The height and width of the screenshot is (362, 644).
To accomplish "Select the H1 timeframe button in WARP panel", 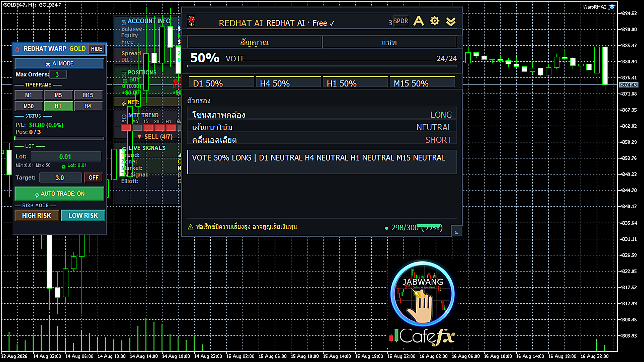I will coord(58,106).
